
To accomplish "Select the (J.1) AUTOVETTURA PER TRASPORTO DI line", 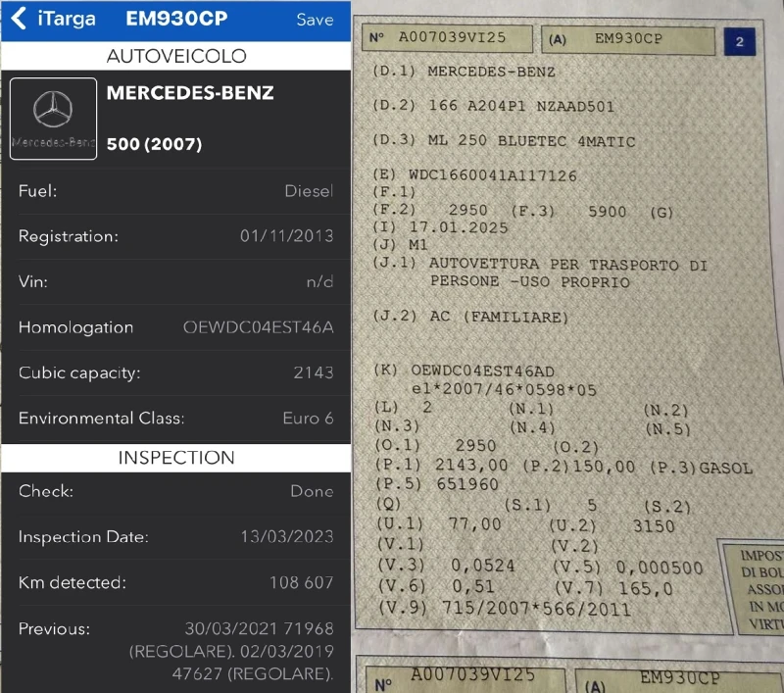I will point(540,265).
